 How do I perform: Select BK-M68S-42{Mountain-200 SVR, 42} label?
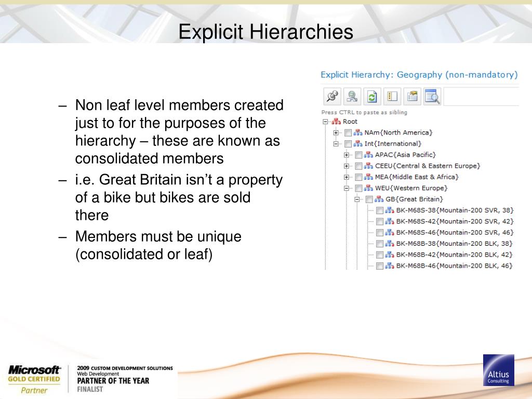(x=455, y=221)
